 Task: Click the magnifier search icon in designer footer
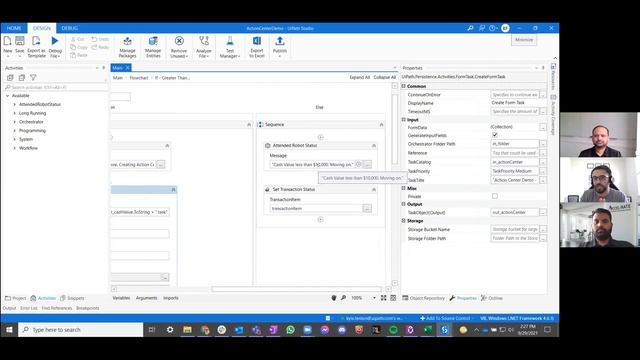click(343, 298)
